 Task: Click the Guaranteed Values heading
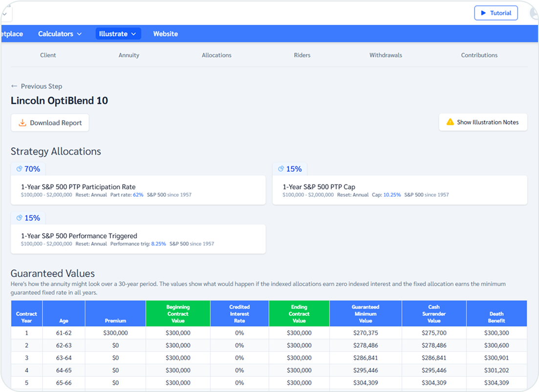(x=53, y=273)
